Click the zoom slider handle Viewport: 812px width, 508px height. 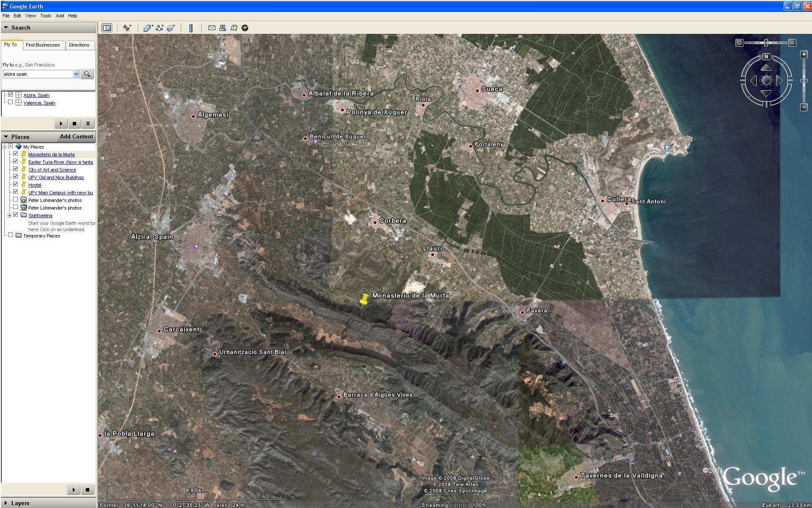[804, 80]
